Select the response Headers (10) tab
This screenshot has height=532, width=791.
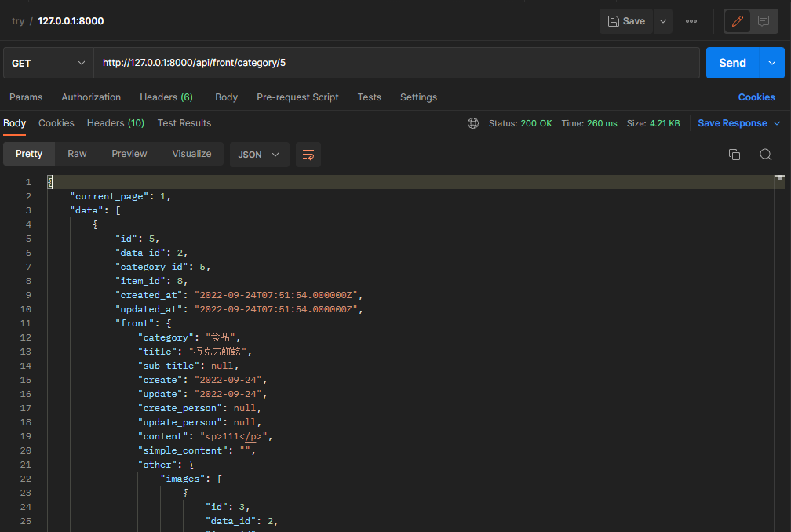(x=115, y=123)
